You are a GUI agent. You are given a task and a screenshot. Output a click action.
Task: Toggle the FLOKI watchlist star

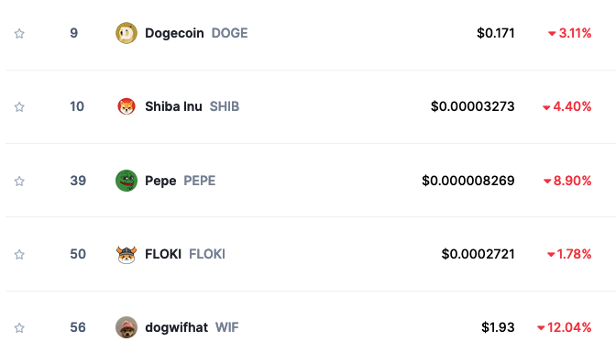(x=19, y=254)
